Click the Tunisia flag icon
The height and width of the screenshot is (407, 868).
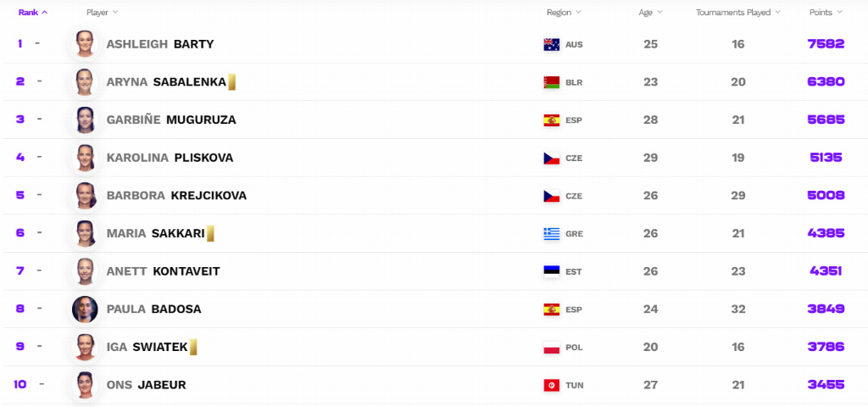[x=551, y=386]
